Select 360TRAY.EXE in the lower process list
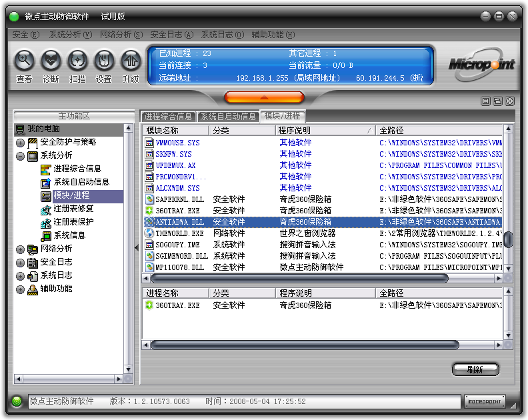 323,305
